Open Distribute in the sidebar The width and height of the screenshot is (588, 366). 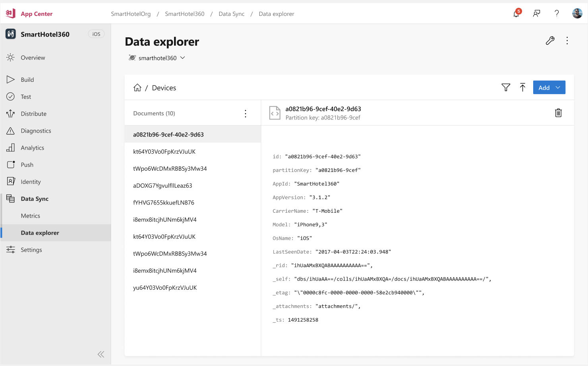pyautogui.click(x=56, y=114)
